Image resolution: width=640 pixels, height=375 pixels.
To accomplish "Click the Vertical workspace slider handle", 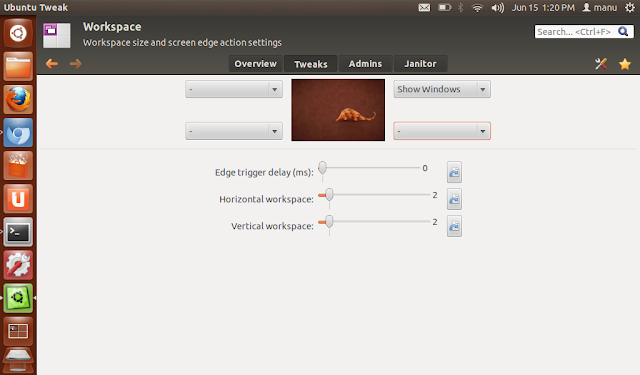I will [329, 222].
